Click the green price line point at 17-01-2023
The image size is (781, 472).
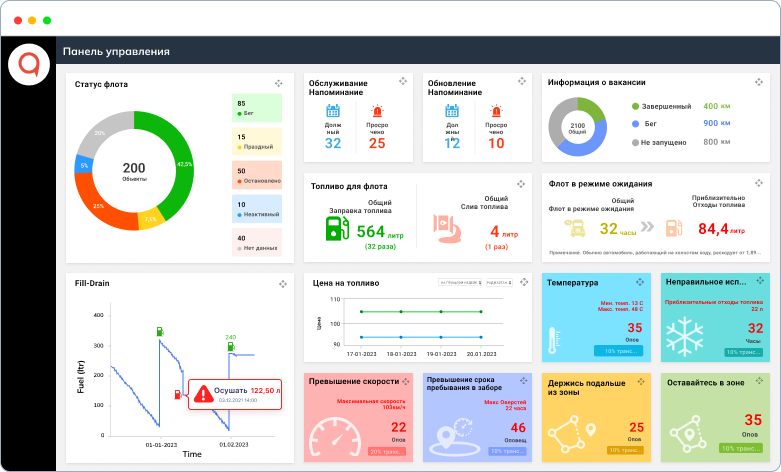(362, 312)
